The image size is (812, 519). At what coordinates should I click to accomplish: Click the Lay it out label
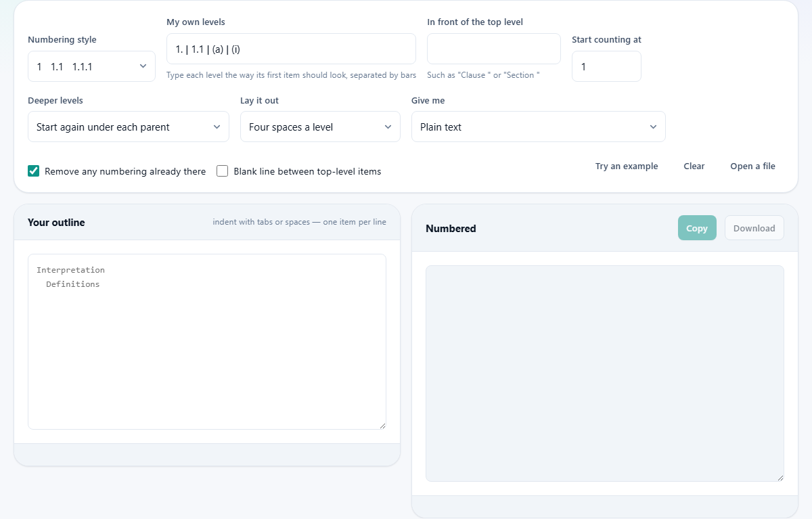(259, 101)
